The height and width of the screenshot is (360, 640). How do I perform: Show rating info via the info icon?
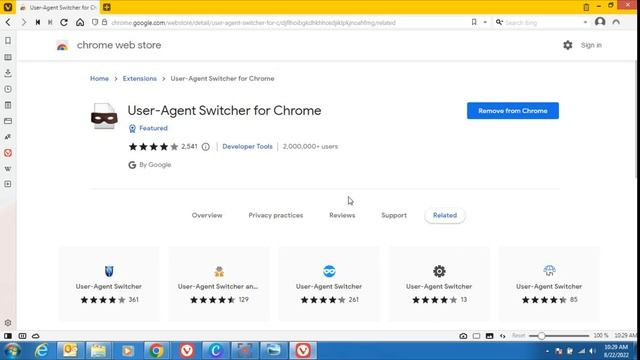(206, 147)
